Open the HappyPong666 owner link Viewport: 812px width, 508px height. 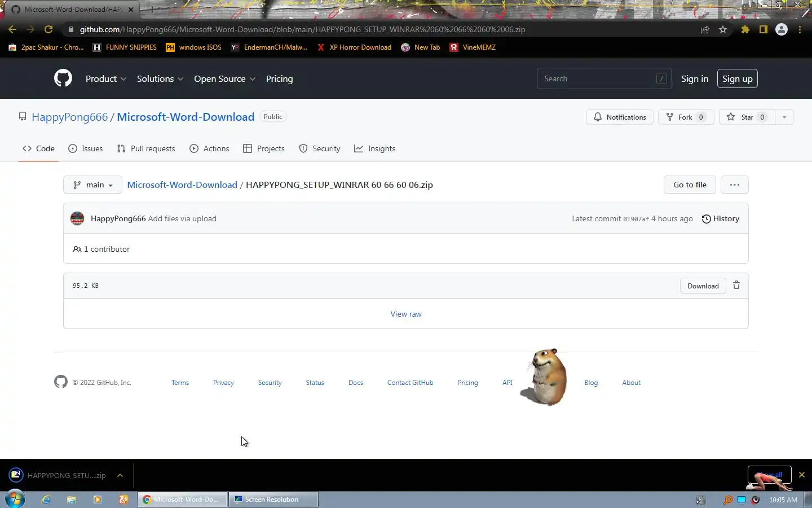[x=69, y=117]
